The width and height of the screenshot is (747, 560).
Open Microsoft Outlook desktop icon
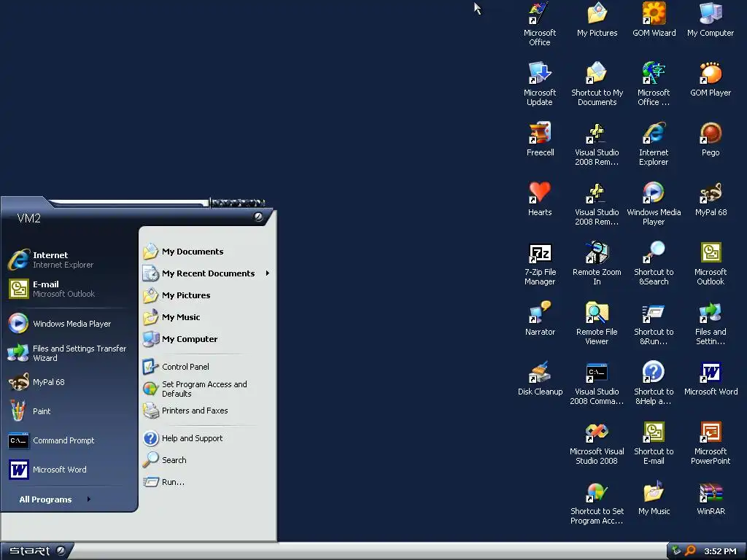tap(711, 263)
